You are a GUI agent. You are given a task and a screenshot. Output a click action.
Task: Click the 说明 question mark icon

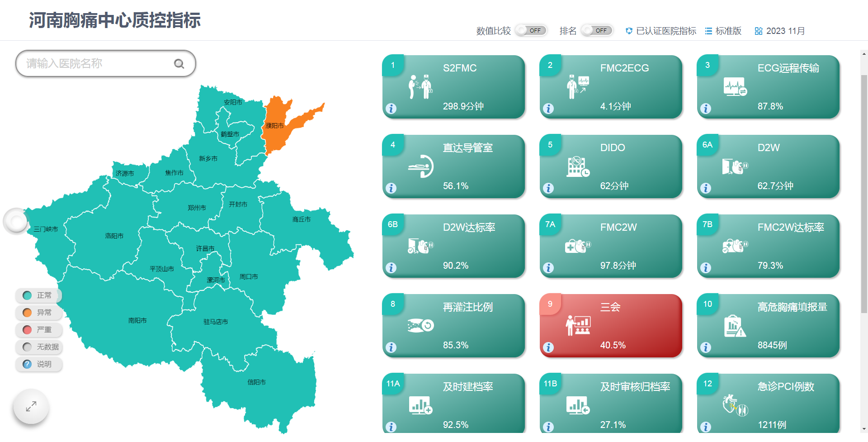pyautogui.click(x=27, y=364)
